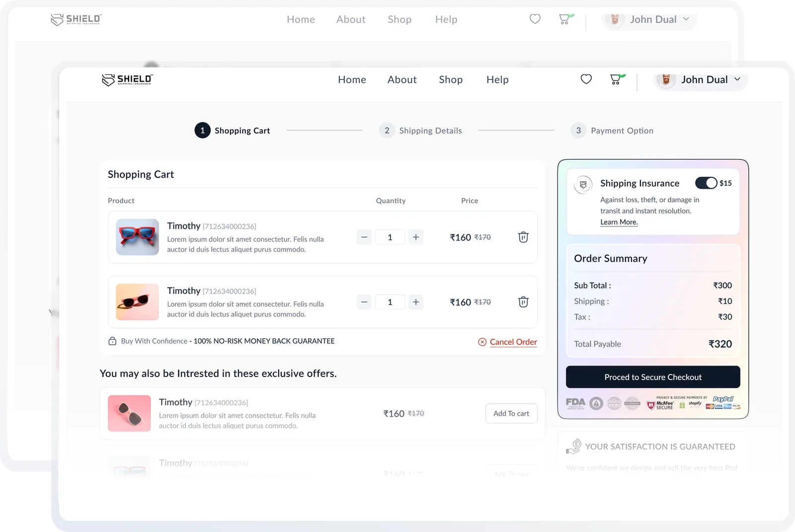Click ₹320 Total Payable amount
Viewport: 795px width, 532px height.
(x=720, y=344)
